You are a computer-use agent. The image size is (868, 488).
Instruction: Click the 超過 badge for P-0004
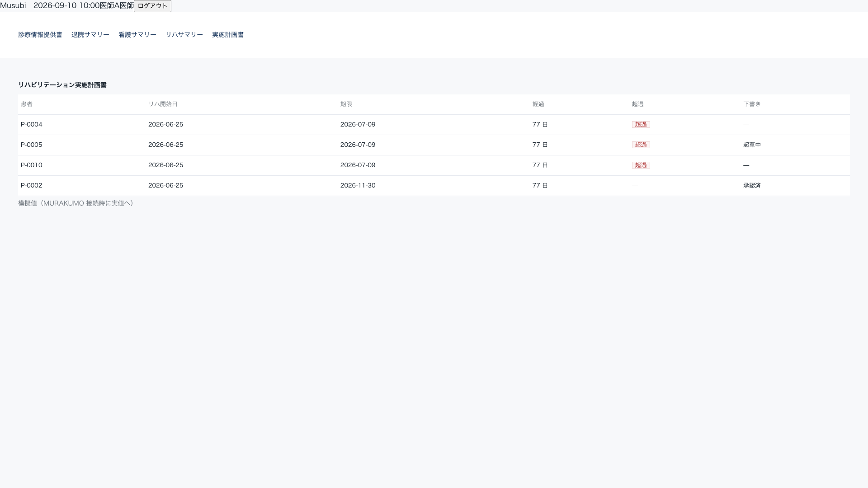point(641,125)
